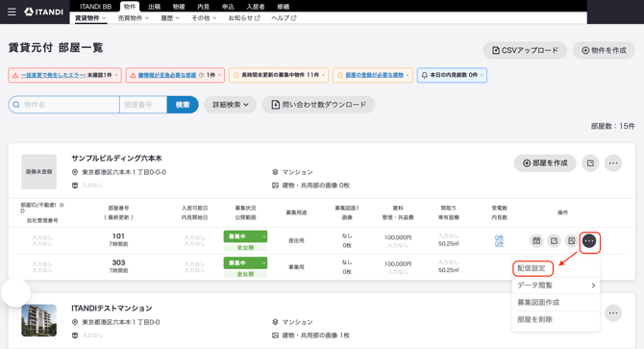Screen dimensions: 644x349
Task: Switch to the ITANDI BB tab
Action: click(95, 7)
